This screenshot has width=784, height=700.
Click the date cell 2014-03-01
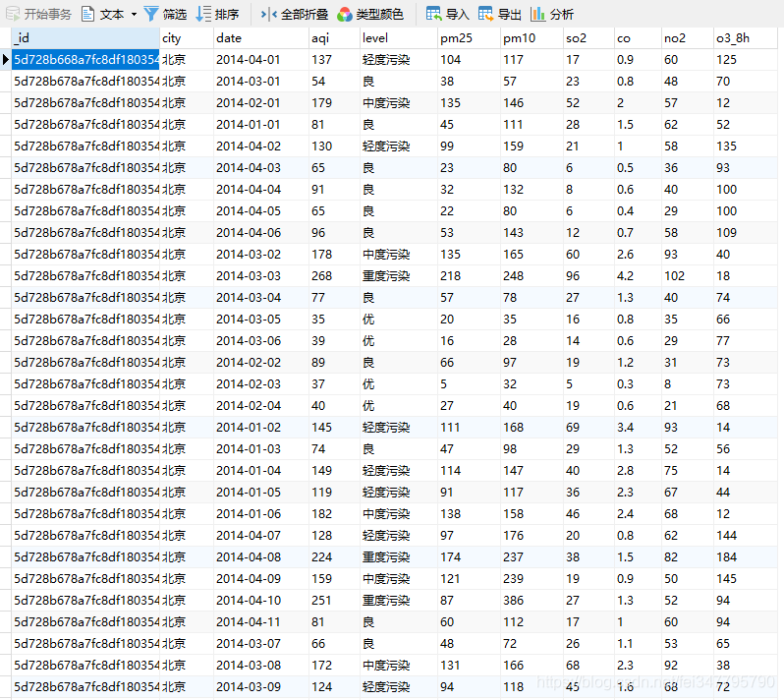pyautogui.click(x=261, y=81)
